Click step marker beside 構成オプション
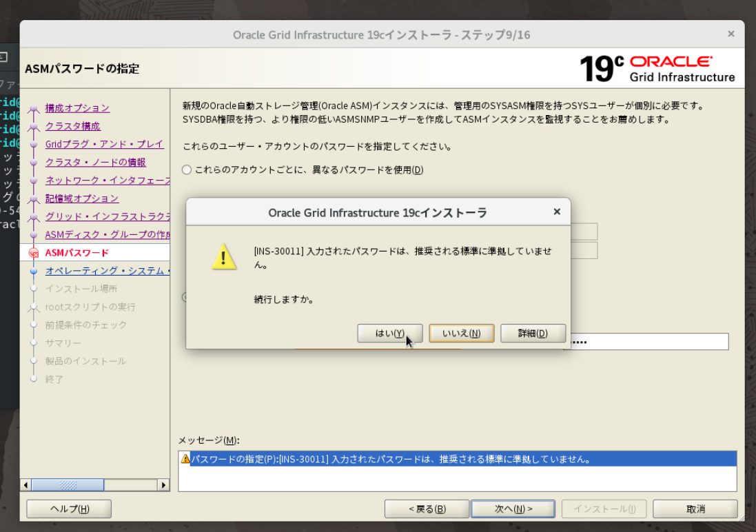This screenshot has height=532, width=756. 33,110
